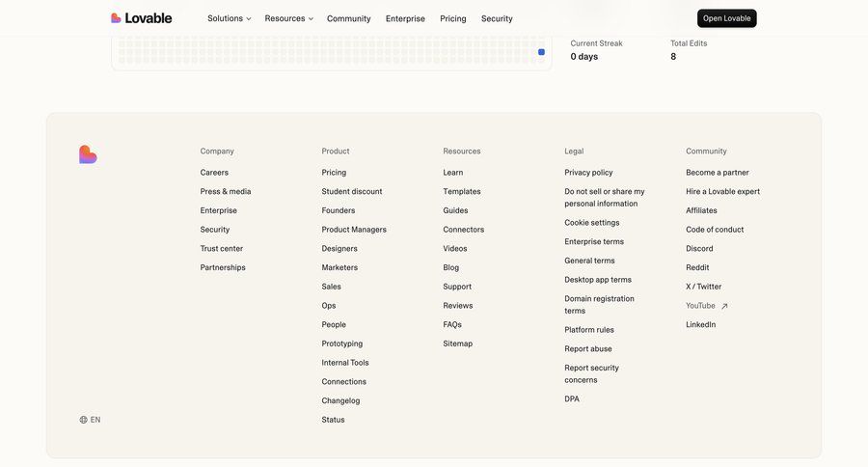The height and width of the screenshot is (467, 868).
Task: Open Student discount link
Action: (x=351, y=191)
